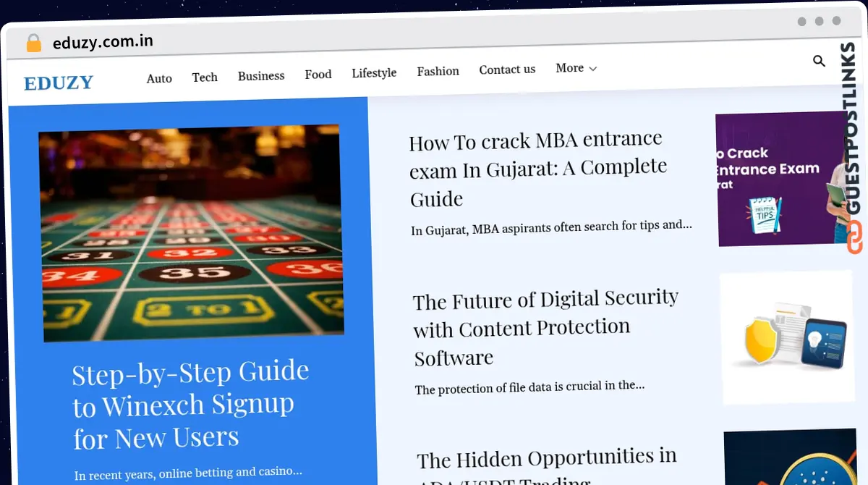The image size is (868, 485).
Task: Click the roulette table featured image
Action: point(191,233)
